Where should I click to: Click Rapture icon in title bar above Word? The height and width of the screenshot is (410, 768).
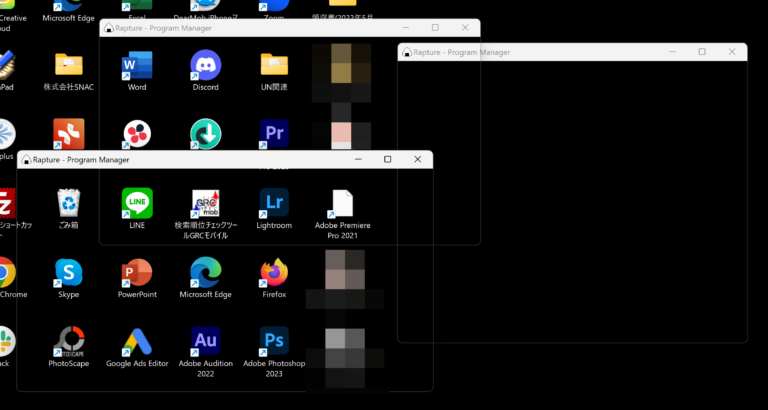(x=109, y=28)
